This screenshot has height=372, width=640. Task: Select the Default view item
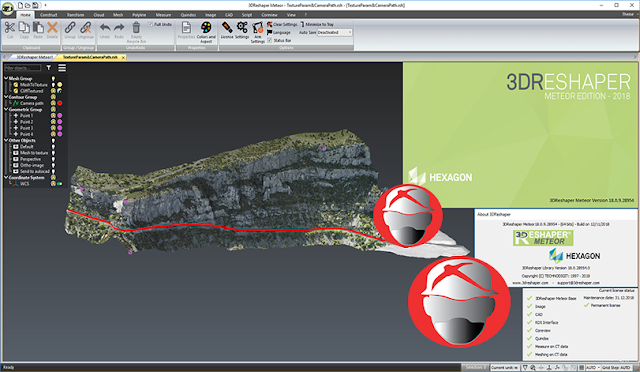tap(27, 146)
